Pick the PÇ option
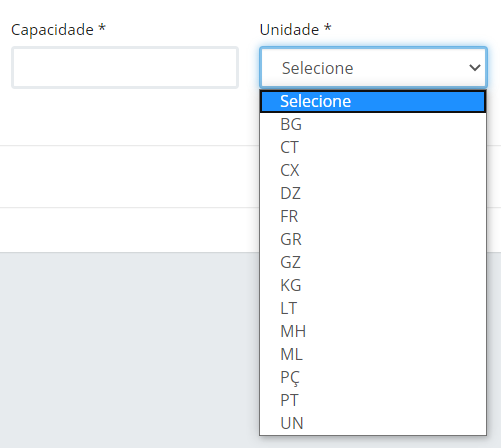 point(373,377)
